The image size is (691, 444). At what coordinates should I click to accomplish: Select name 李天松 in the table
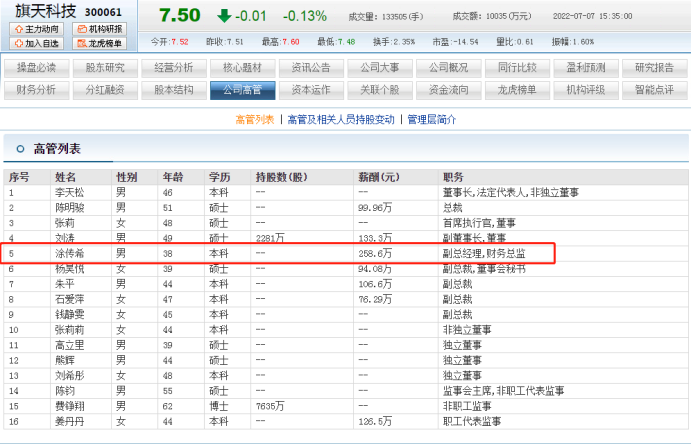tap(70, 193)
